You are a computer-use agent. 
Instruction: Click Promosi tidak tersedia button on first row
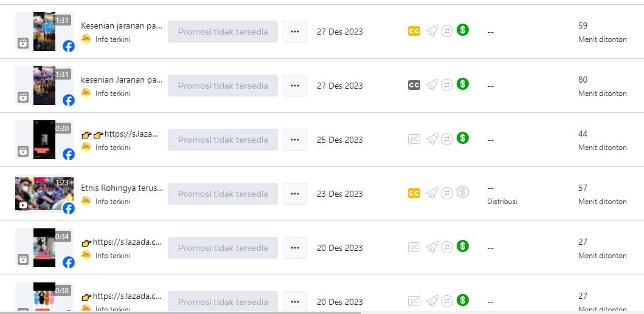coord(223,32)
